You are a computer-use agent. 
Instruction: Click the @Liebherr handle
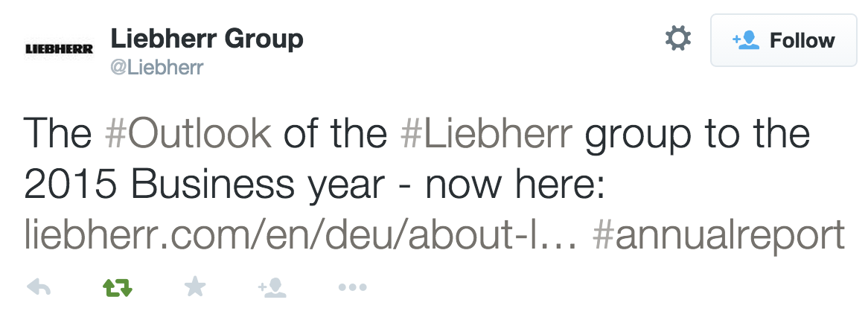point(156,67)
